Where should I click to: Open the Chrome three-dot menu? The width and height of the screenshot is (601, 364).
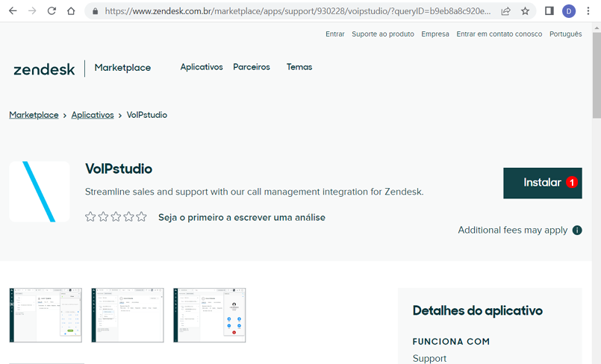pyautogui.click(x=588, y=11)
